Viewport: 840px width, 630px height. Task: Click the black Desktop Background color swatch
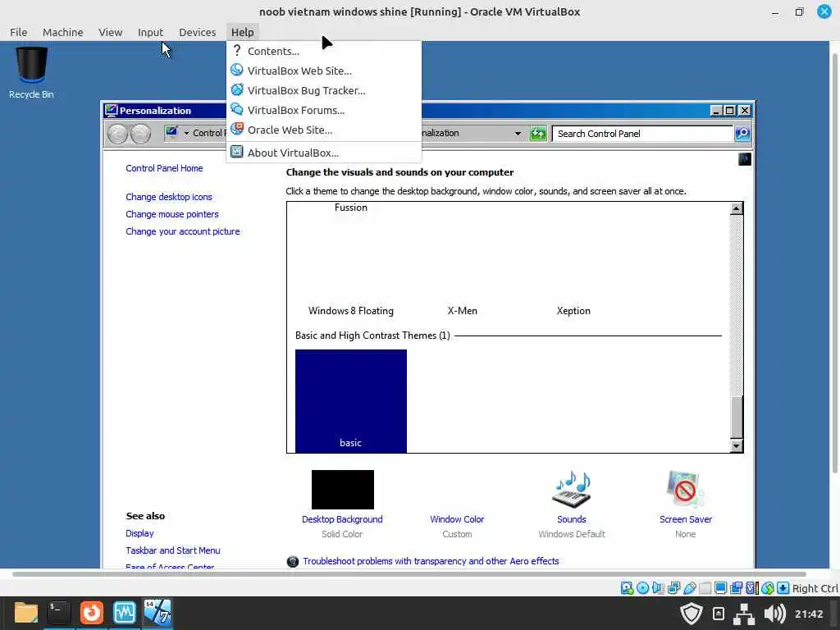tap(342, 490)
